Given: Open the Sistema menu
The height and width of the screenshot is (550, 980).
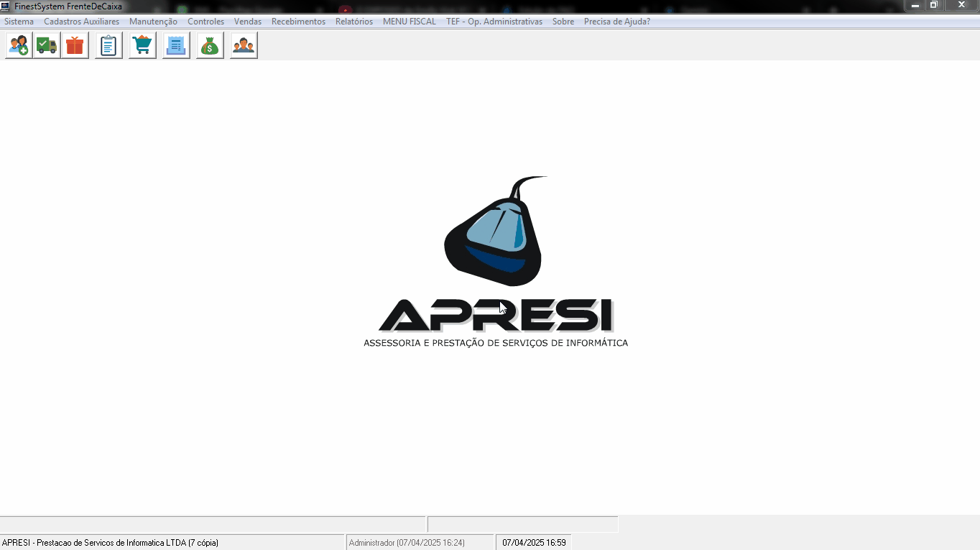Looking at the screenshot, I should 19,22.
